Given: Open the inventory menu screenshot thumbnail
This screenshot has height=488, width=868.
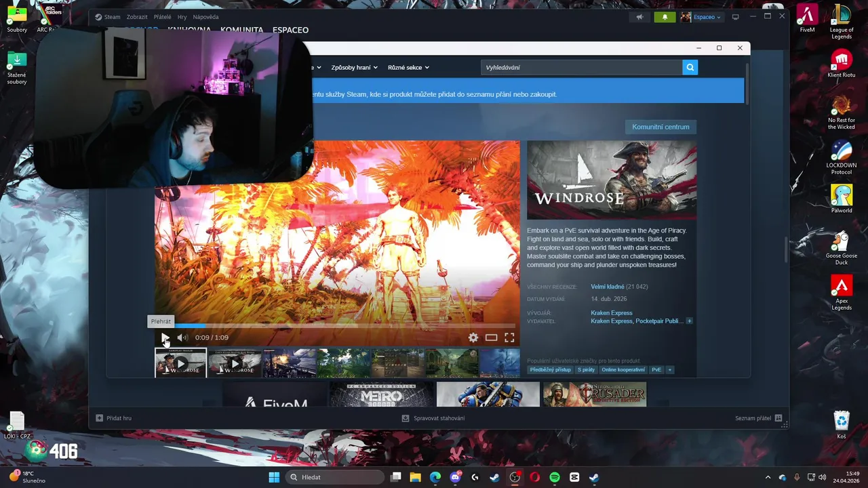Looking at the screenshot, I should click(398, 363).
